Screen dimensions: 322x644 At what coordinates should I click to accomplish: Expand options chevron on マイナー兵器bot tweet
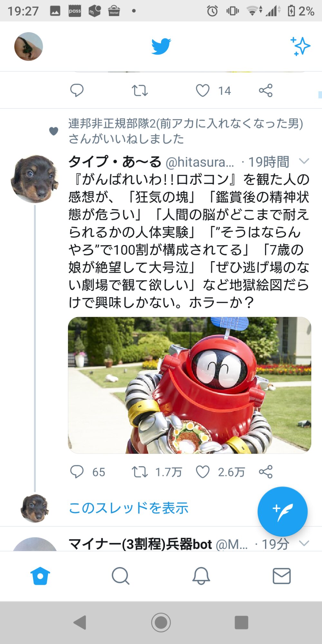(304, 544)
